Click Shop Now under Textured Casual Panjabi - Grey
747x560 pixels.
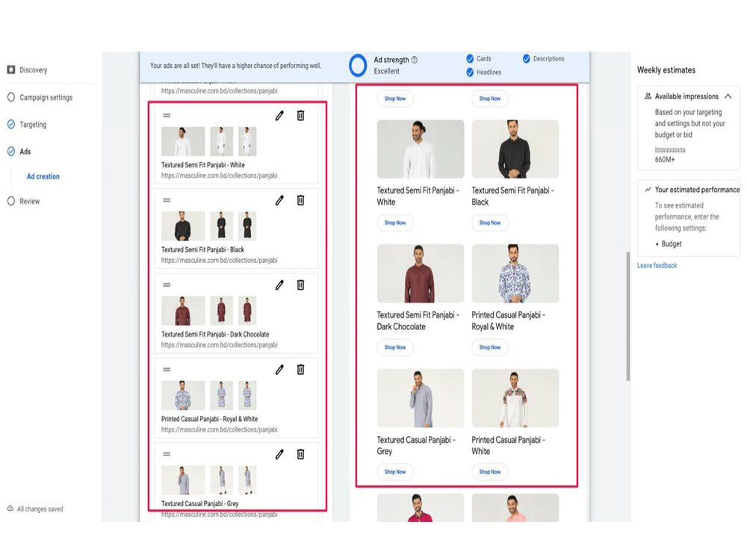click(395, 472)
